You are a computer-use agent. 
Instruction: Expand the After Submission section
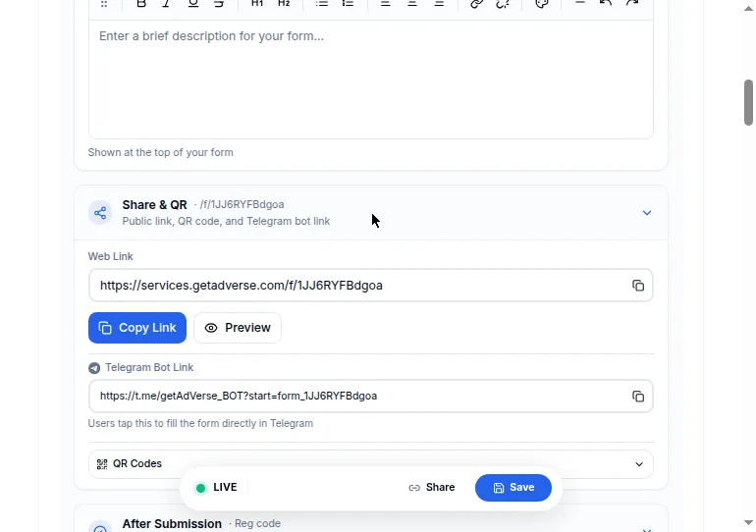(647, 530)
